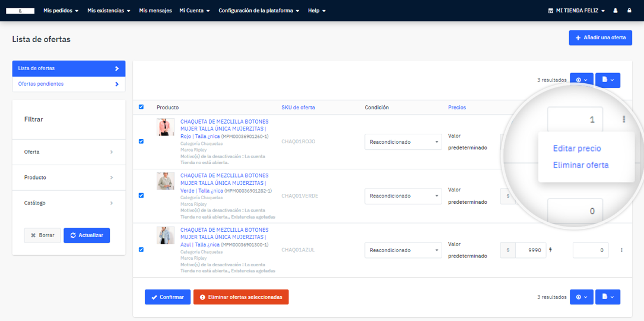Click the Actualizar filter button

pos(87,235)
